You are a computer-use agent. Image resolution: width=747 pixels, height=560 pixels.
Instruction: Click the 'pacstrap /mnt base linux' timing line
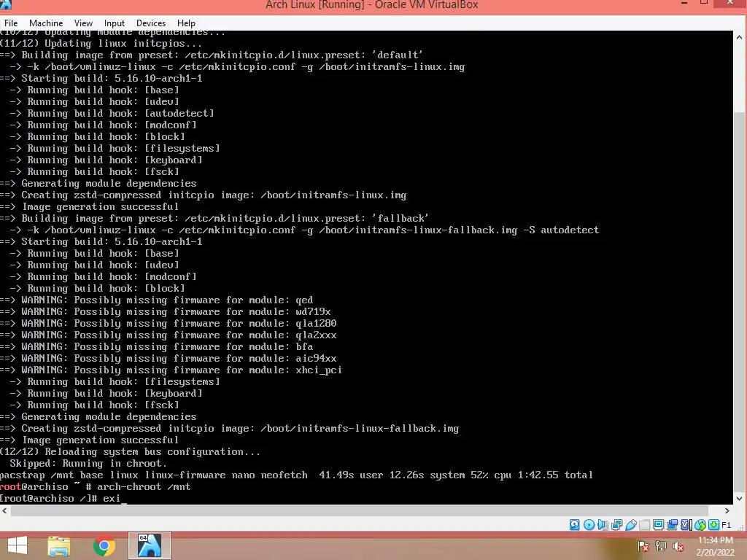tap(296, 475)
